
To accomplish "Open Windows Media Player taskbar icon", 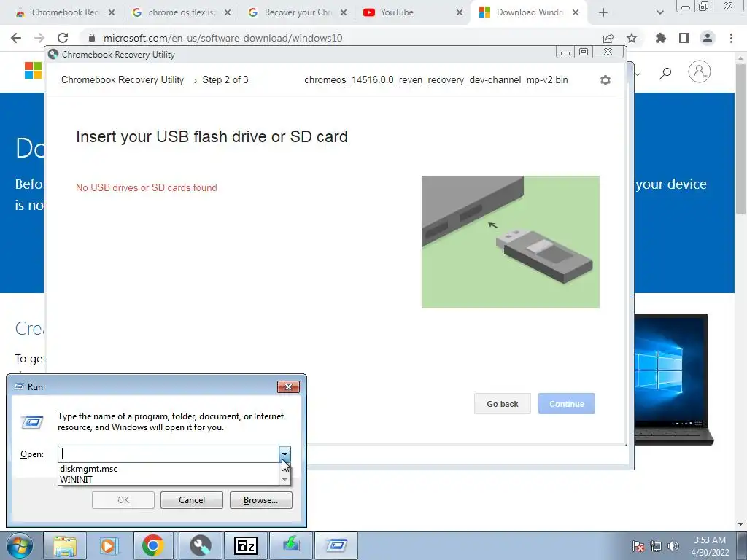I will [x=108, y=545].
